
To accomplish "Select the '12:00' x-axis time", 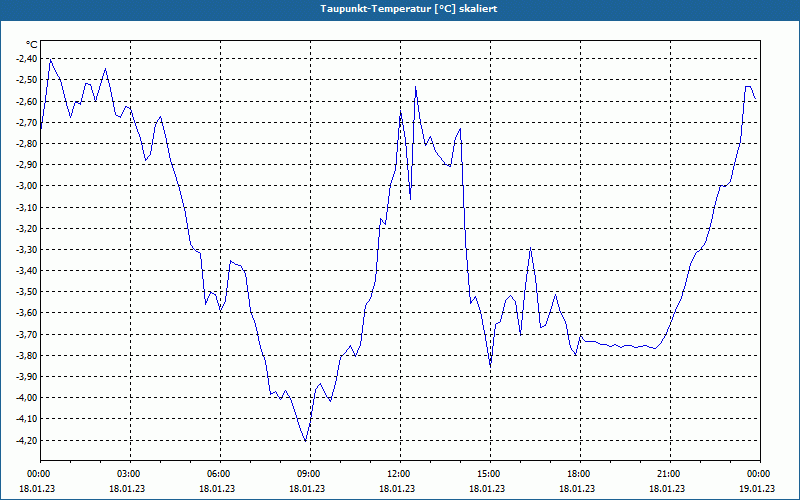I will 400,474.
